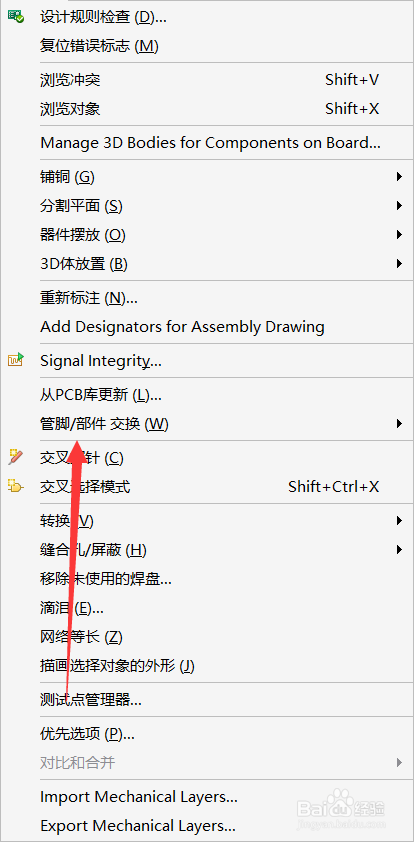Select 重新标注 (N) menu entry

click(207, 297)
